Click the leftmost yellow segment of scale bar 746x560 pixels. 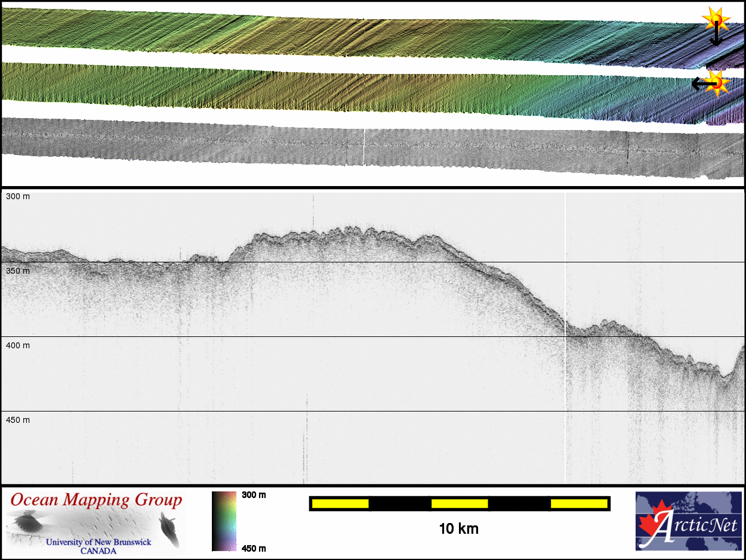(x=340, y=504)
